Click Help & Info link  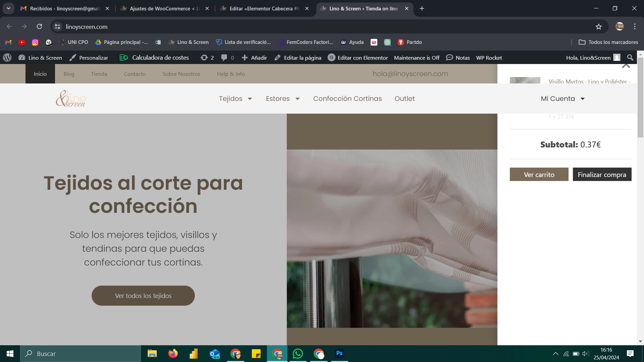[231, 74]
